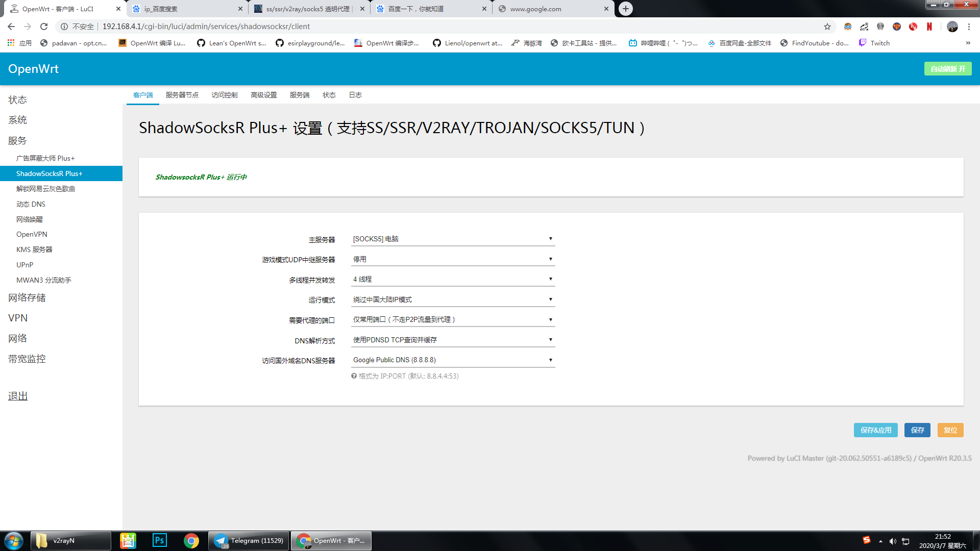Image resolution: width=980 pixels, height=551 pixels.
Task: Open the Lean's OpenWrt GitHub bookmark
Action: pos(231,43)
